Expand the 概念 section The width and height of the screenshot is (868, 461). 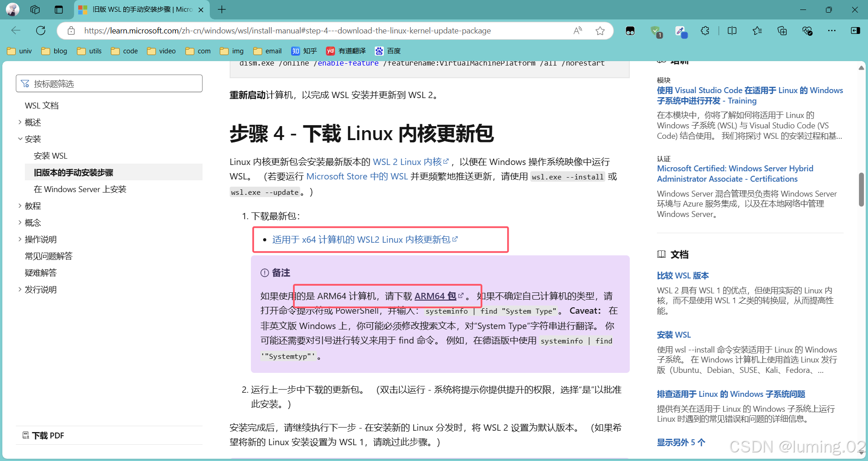pos(33,222)
